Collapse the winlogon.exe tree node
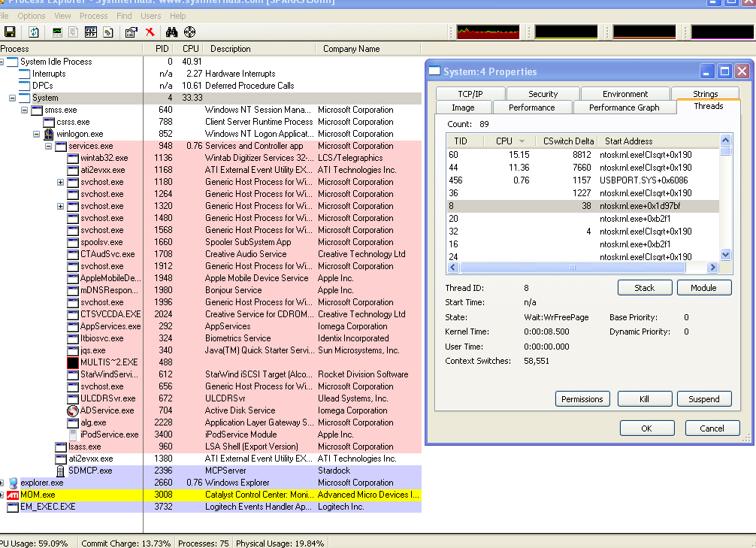 (x=37, y=134)
